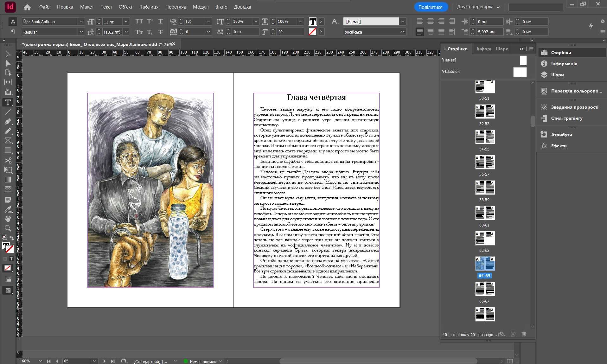Align text center
Image resolution: width=607 pixels, height=364 pixels.
[x=431, y=21]
